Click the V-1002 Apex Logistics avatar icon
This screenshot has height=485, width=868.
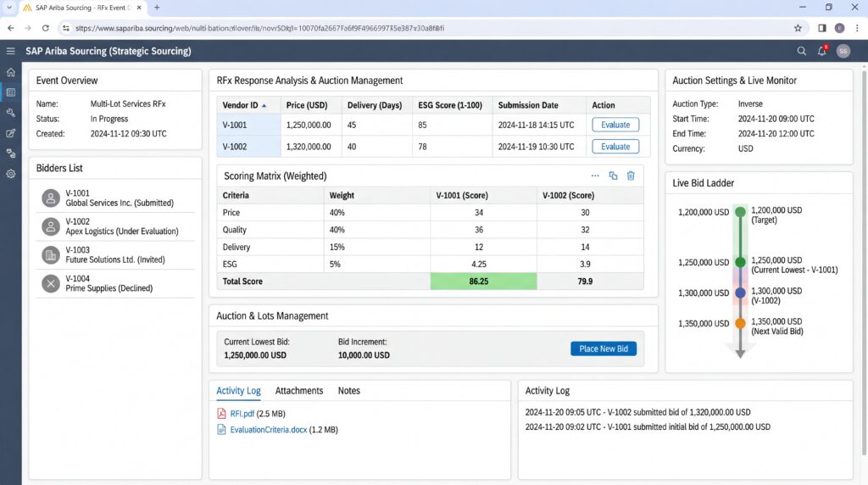click(x=51, y=226)
